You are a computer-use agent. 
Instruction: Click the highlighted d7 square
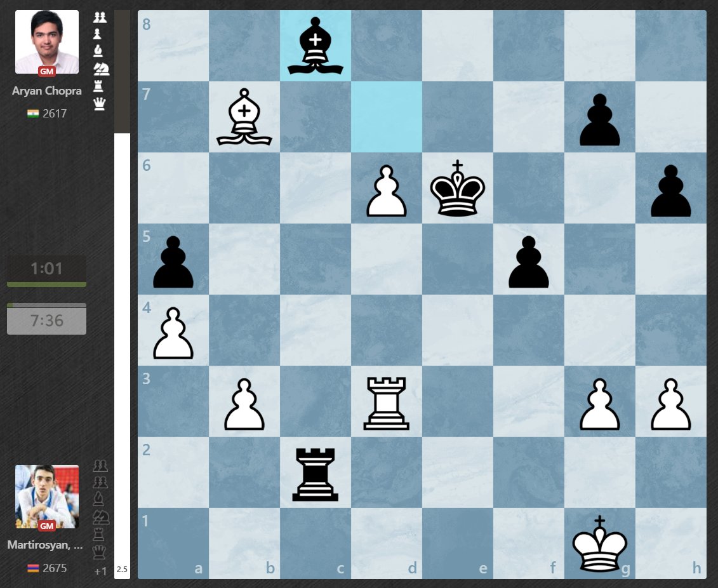387,117
